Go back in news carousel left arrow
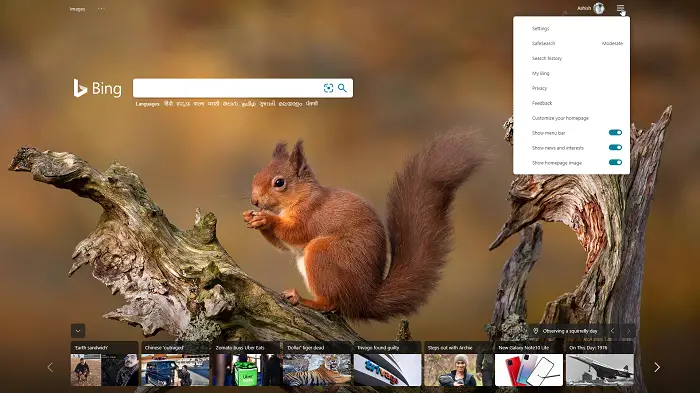 50,367
